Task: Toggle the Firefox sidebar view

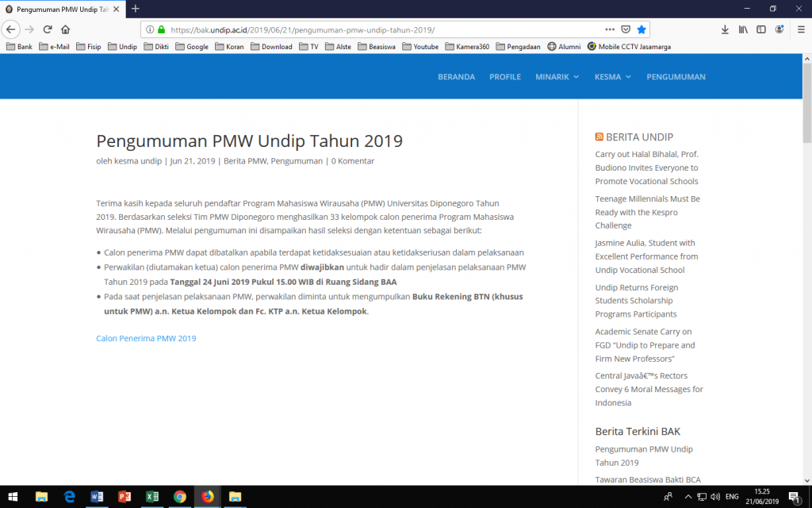Action: pyautogui.click(x=761, y=29)
